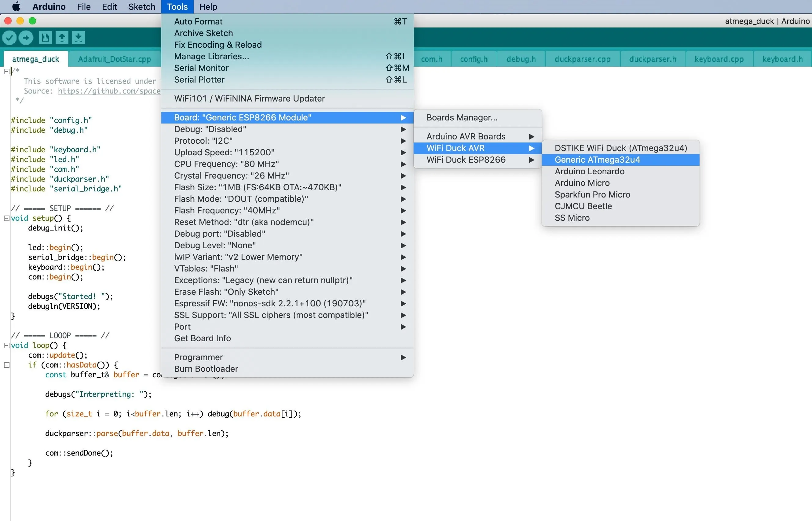Open Reset Method: "dtr (aka nodemcu)" submenu
This screenshot has height=521, width=812.
coord(287,222)
